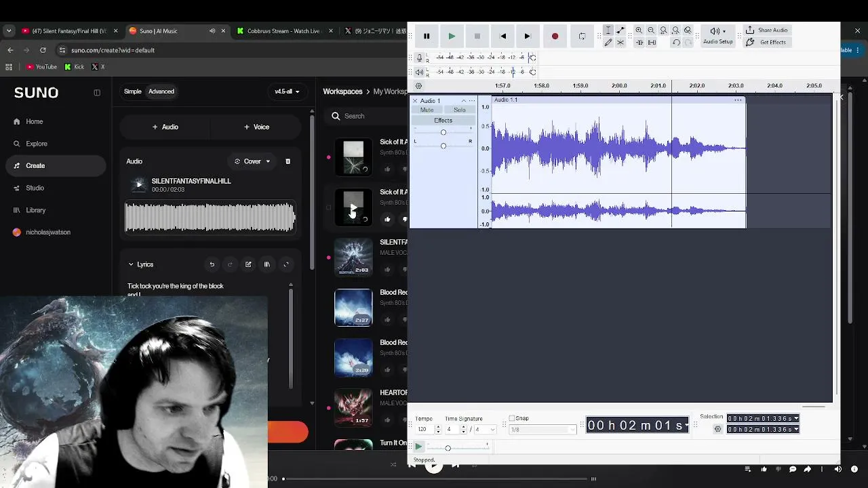Click the add Voice button
Viewport: 868px width, 488px height.
click(256, 127)
